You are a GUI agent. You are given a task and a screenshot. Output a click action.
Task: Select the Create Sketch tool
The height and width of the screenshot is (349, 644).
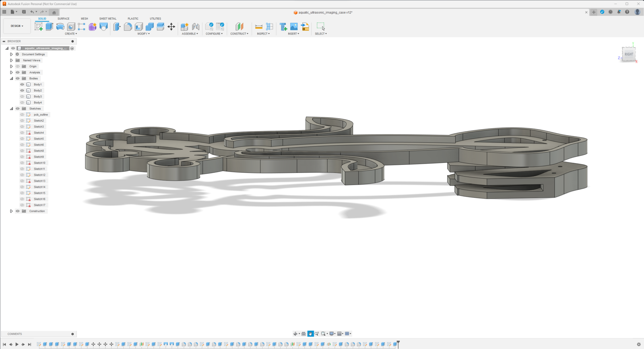tap(39, 27)
